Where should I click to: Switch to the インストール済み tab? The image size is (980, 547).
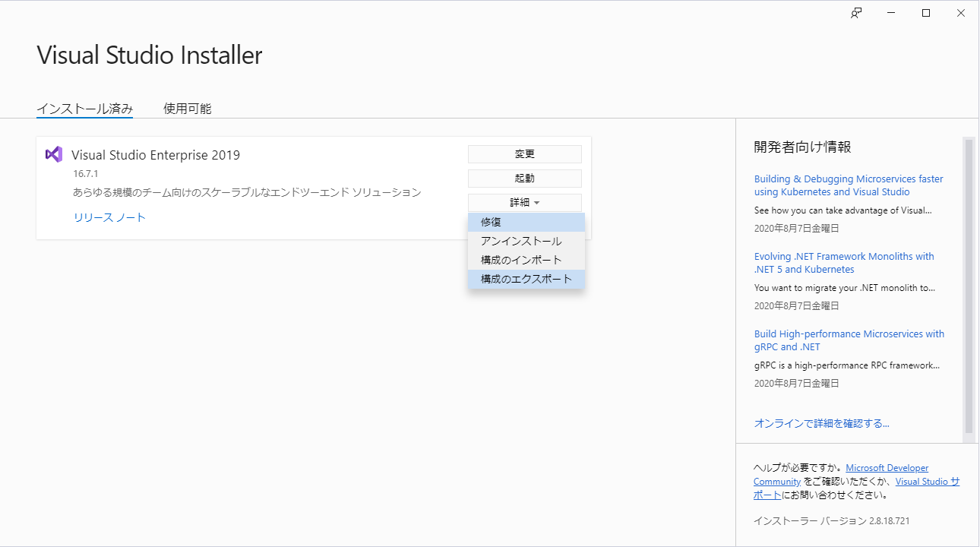[x=85, y=109]
